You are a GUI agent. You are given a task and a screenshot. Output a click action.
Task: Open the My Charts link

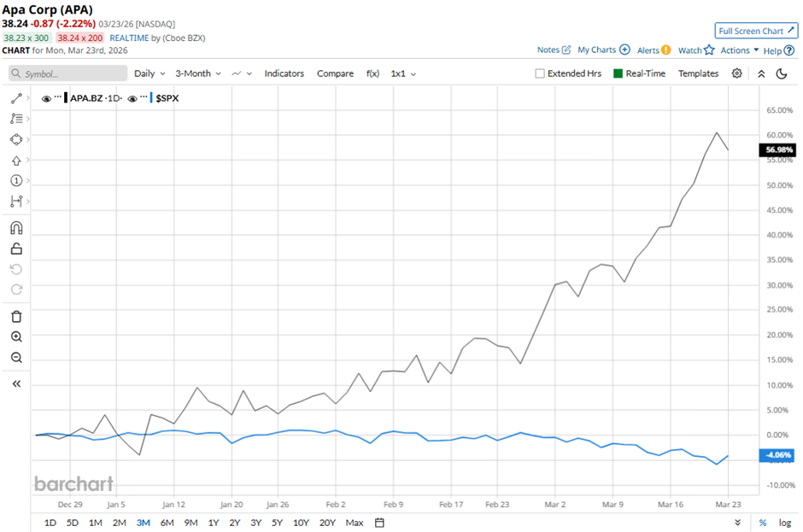pyautogui.click(x=603, y=50)
